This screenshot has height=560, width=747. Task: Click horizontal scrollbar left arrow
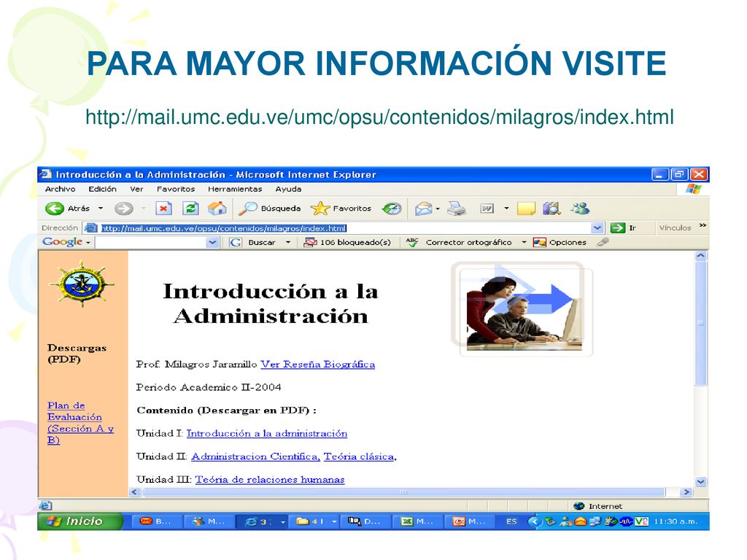pyautogui.click(x=134, y=492)
